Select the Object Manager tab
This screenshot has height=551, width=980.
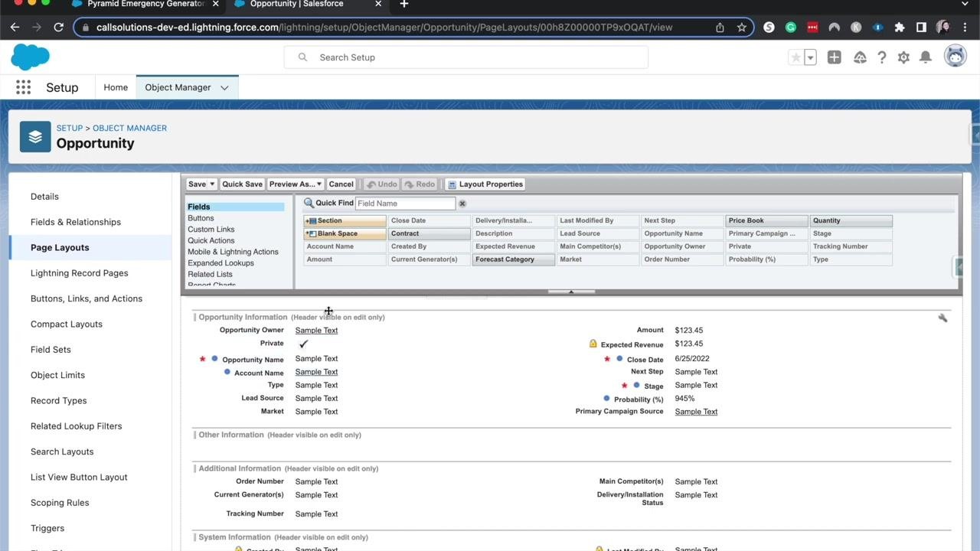(x=178, y=87)
